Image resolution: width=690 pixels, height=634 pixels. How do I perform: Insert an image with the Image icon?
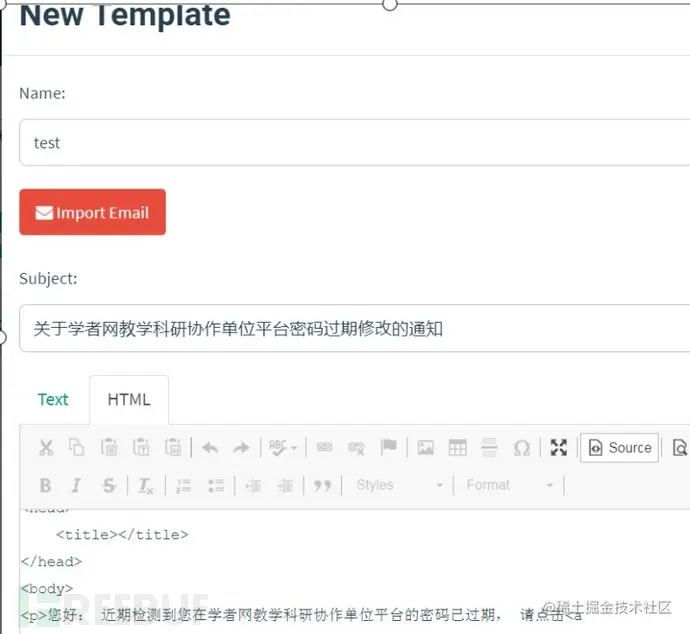pyautogui.click(x=426, y=447)
